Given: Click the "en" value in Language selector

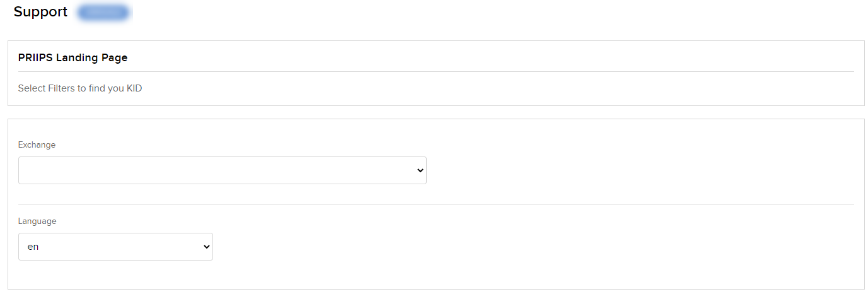Looking at the screenshot, I should pyautogui.click(x=33, y=247).
